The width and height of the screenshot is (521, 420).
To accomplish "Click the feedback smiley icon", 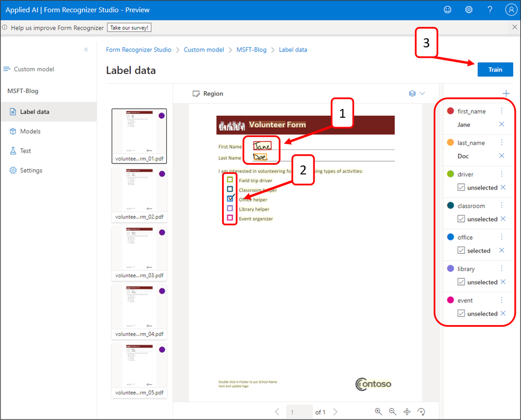I will click(447, 9).
